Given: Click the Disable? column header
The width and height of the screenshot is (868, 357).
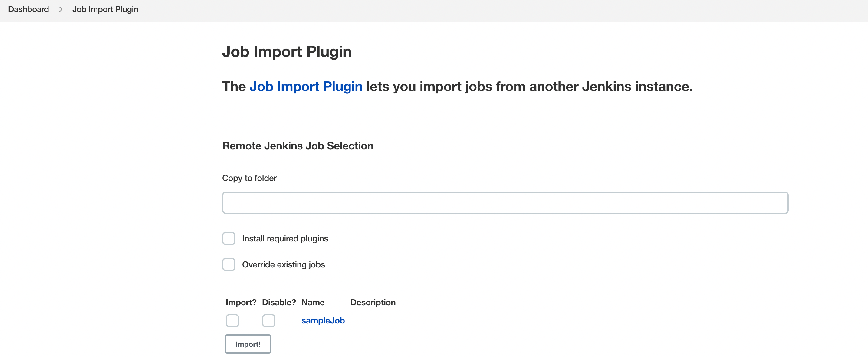Looking at the screenshot, I should (x=279, y=302).
